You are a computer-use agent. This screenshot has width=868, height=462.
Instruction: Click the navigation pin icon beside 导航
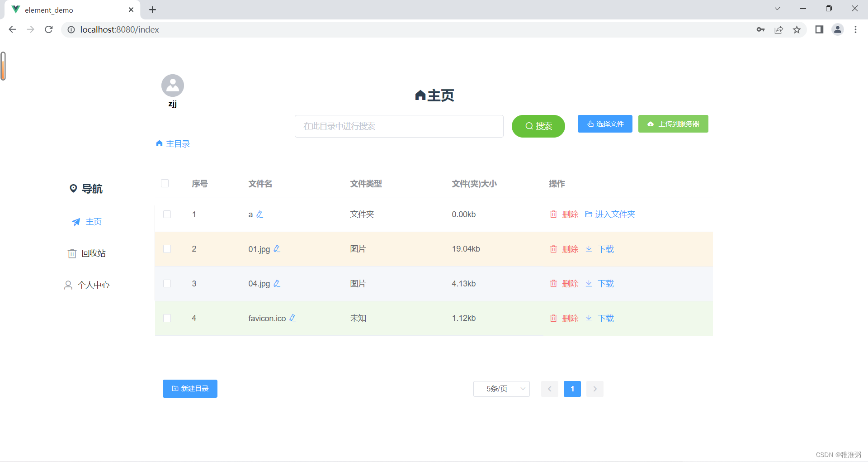point(74,188)
